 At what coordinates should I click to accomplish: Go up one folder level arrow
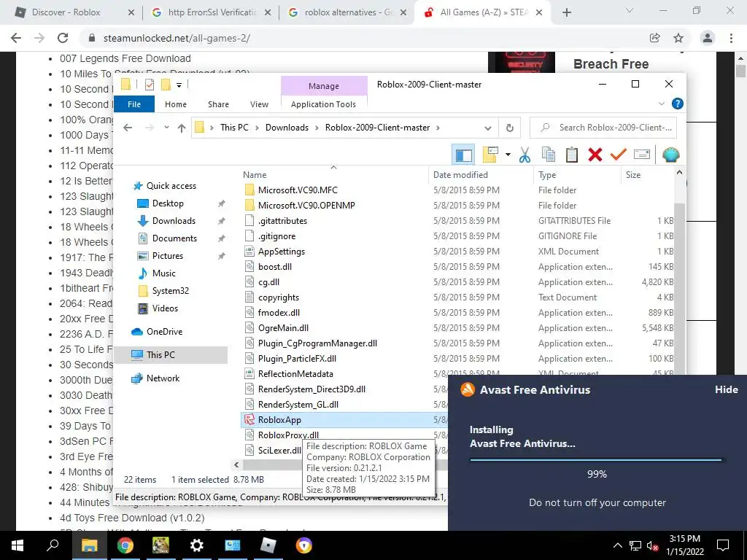[182, 128]
